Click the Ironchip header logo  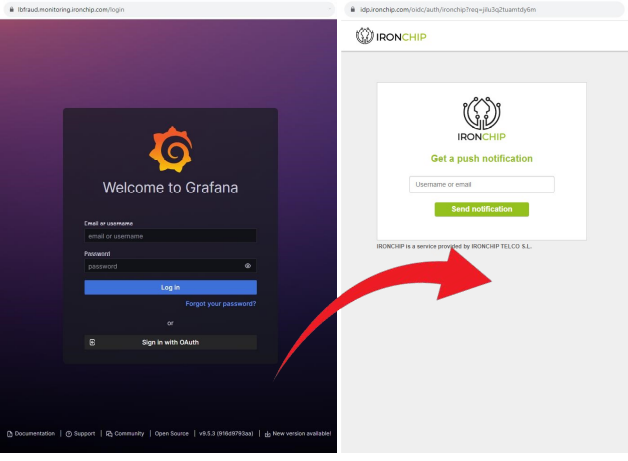tap(391, 36)
